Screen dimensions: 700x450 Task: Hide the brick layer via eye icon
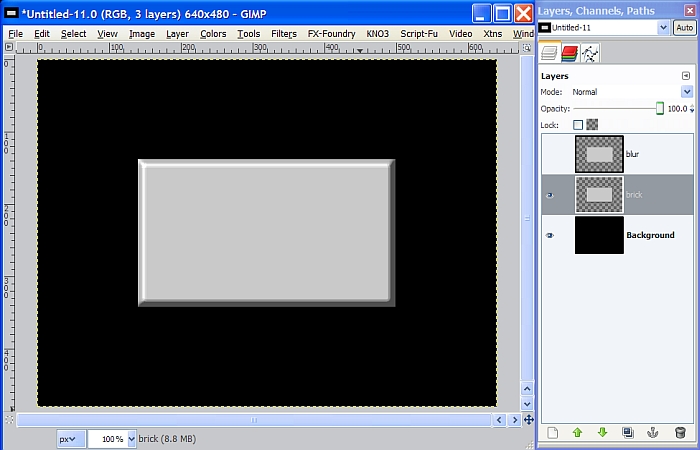tap(549, 195)
